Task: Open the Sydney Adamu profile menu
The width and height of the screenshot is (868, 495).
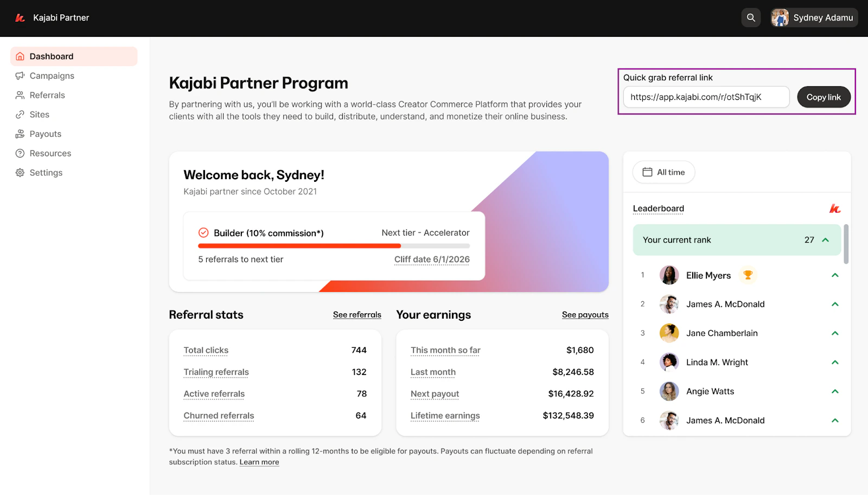Action: (x=813, y=17)
